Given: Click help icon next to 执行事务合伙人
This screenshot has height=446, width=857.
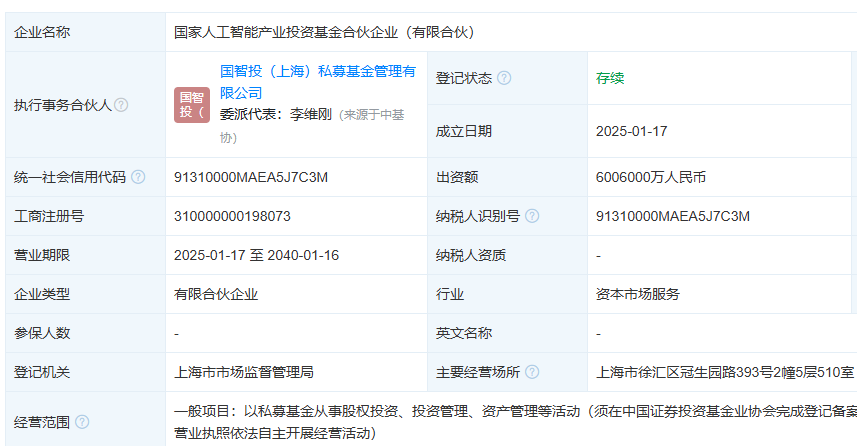Looking at the screenshot, I should (x=121, y=105).
